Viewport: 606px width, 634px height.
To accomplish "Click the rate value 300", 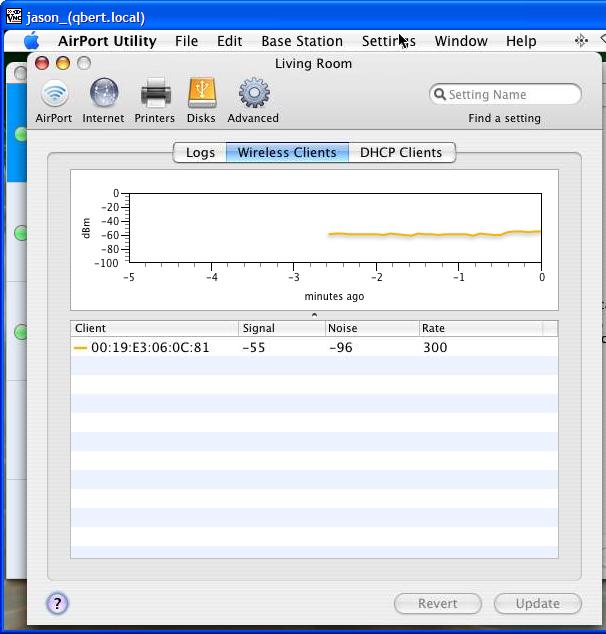I will 435,347.
